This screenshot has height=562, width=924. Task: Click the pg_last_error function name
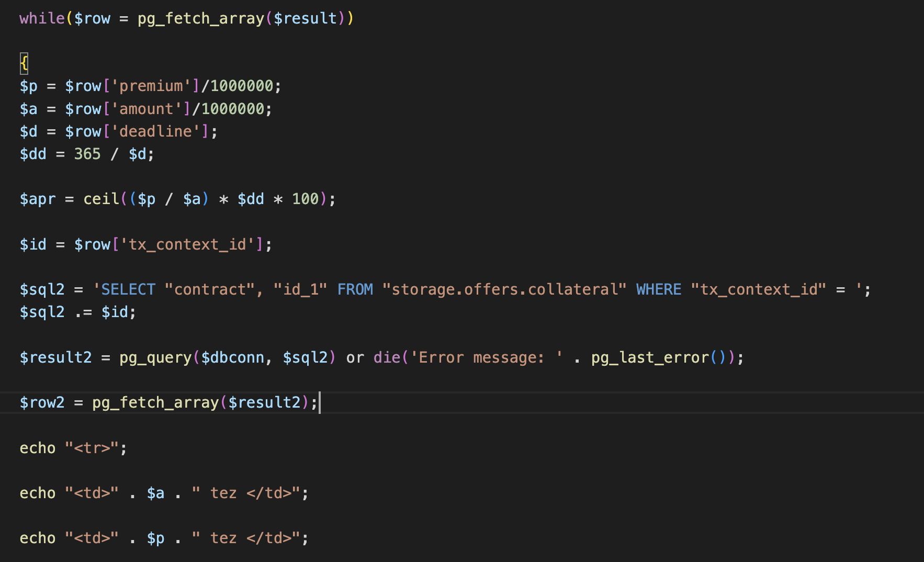[x=650, y=357]
